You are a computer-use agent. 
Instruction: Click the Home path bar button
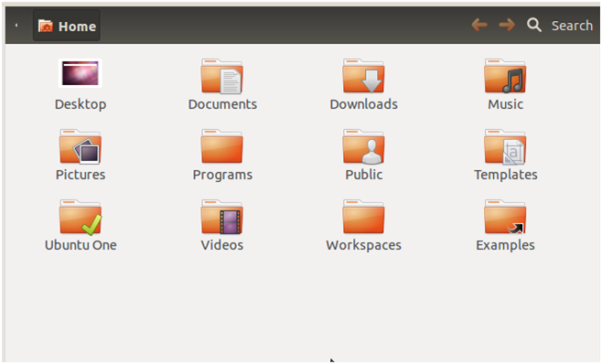67,26
